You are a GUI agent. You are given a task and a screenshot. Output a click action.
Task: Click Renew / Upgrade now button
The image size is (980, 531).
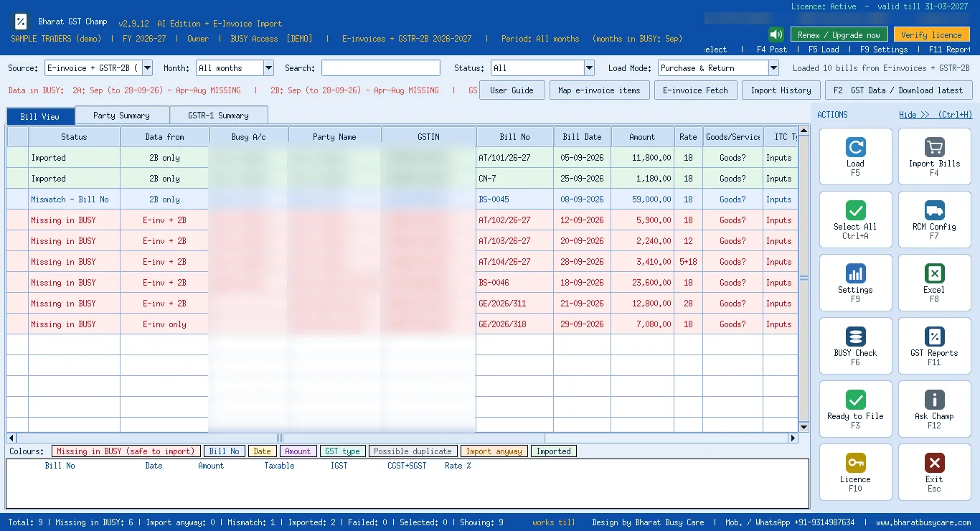(x=839, y=34)
